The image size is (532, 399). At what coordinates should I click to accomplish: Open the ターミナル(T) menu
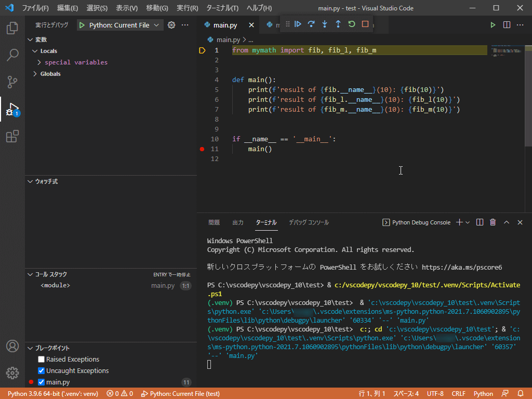click(222, 8)
